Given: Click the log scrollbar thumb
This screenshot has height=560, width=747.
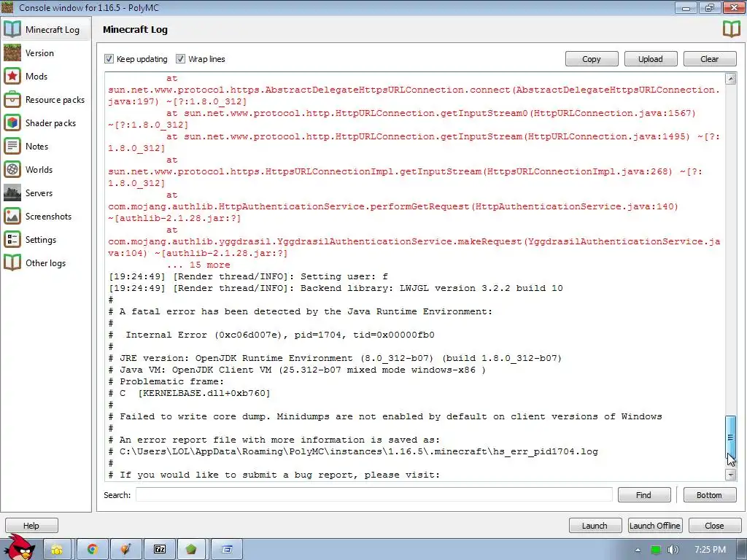Looking at the screenshot, I should 730,438.
